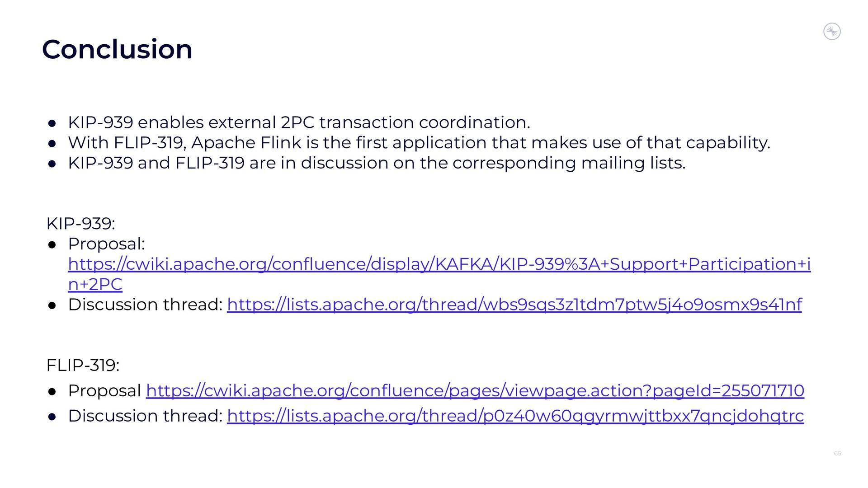Open the FLIP-319 proposal viewpage link
Screen dimensions: 868x488
coord(475,390)
